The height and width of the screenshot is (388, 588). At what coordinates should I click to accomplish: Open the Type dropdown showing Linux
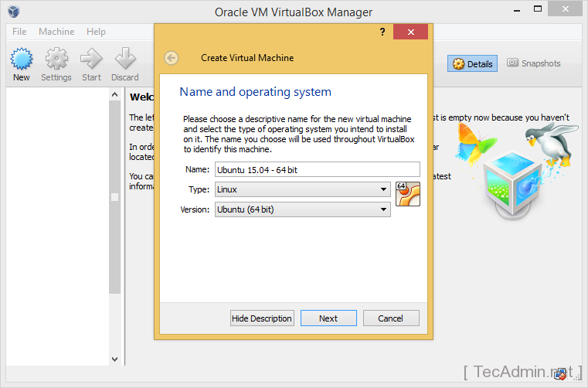[303, 189]
